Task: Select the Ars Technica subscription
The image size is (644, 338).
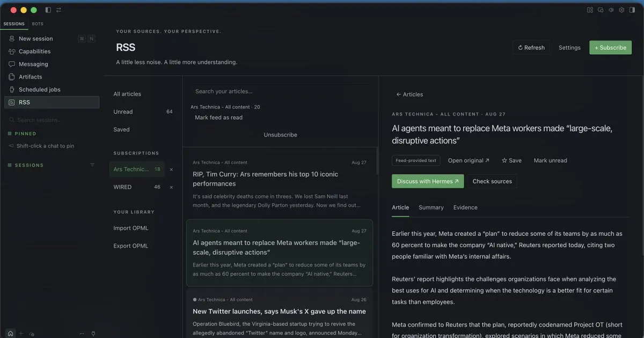Action: (x=137, y=169)
